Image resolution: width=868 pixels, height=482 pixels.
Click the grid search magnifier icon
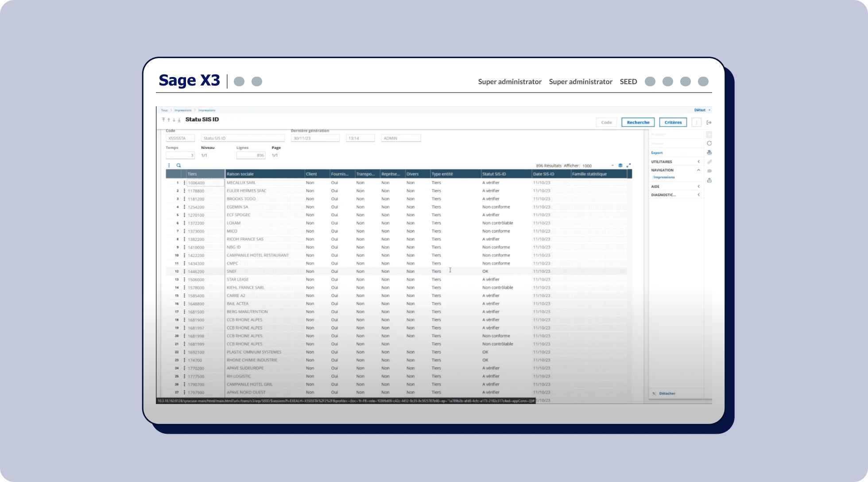(x=179, y=166)
